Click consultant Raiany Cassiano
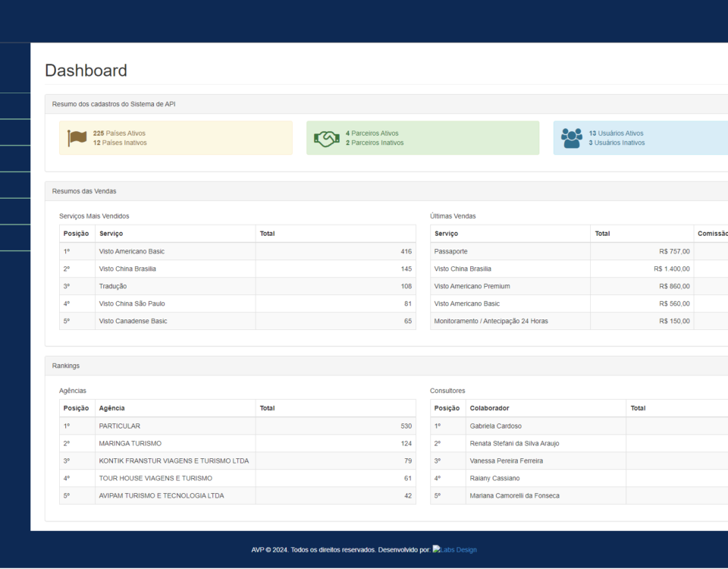Viewport: 728px width, 569px height. 494,479
